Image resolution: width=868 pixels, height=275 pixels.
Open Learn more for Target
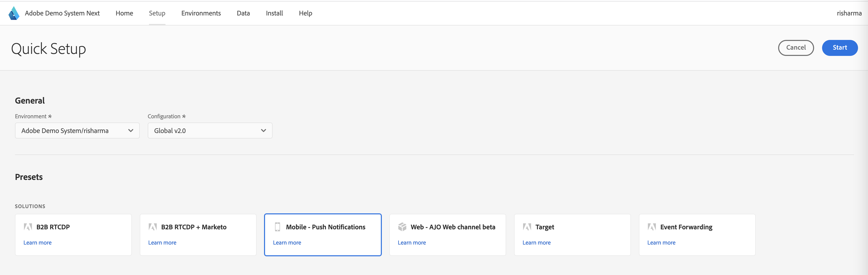pos(536,243)
